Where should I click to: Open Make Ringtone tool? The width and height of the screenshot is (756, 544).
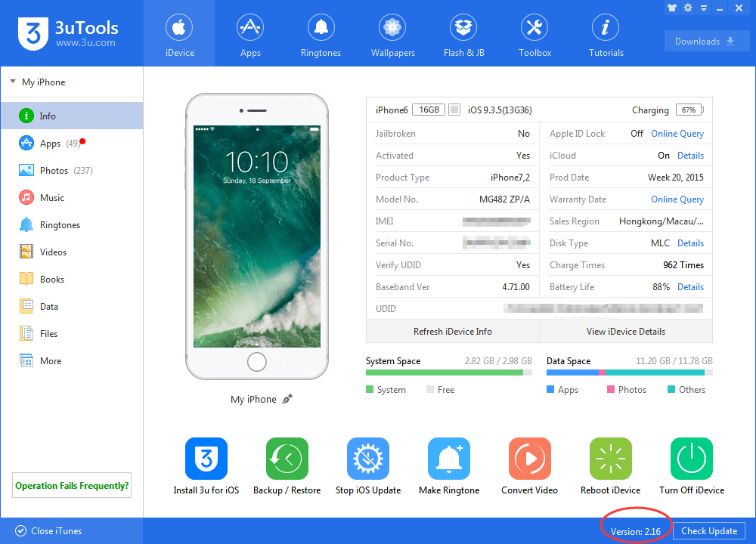tap(448, 459)
